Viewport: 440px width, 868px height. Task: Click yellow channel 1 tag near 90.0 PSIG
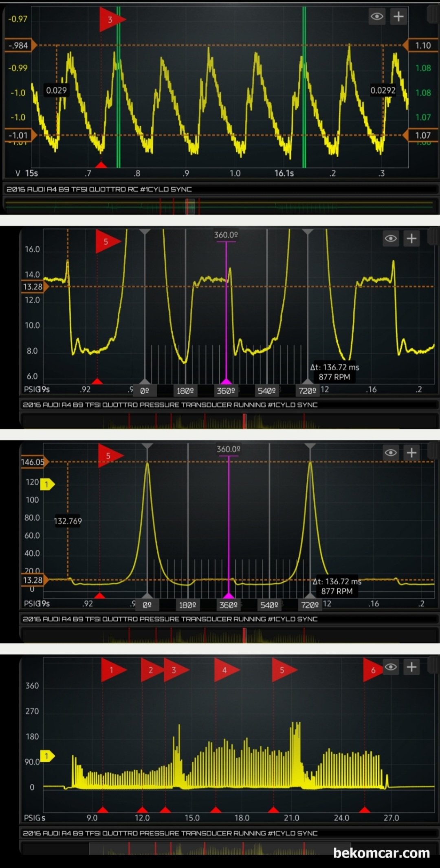47,756
